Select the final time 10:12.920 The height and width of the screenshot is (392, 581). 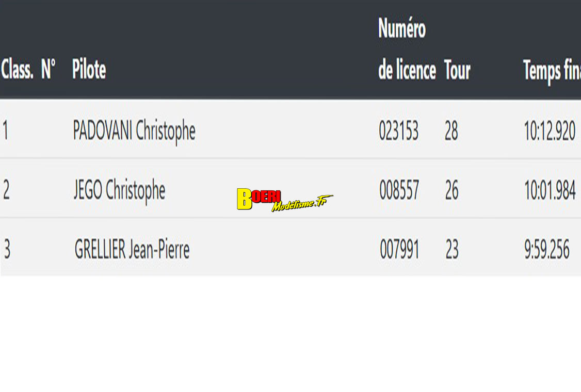pos(550,132)
